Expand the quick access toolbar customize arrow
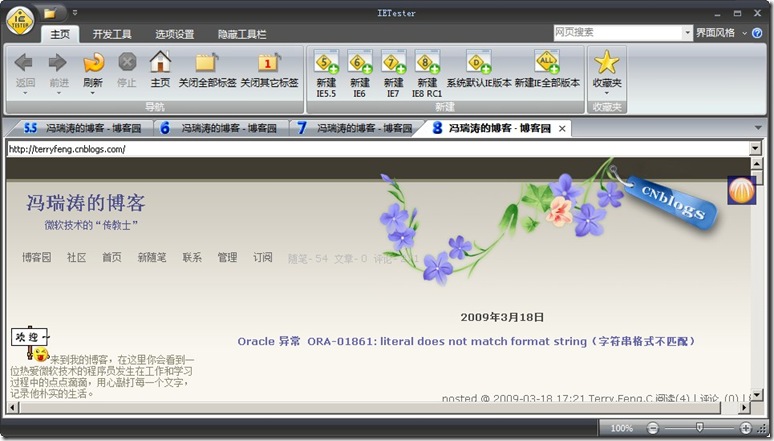 click(75, 13)
